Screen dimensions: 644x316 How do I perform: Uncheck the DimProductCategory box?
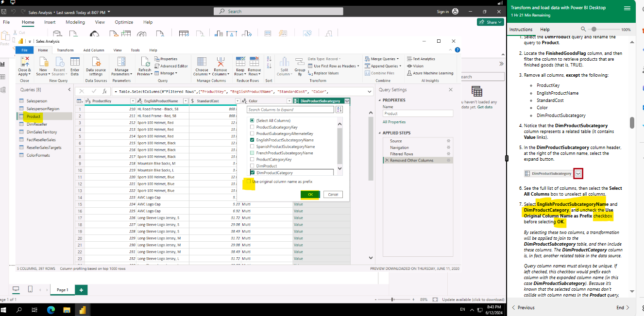point(252,172)
